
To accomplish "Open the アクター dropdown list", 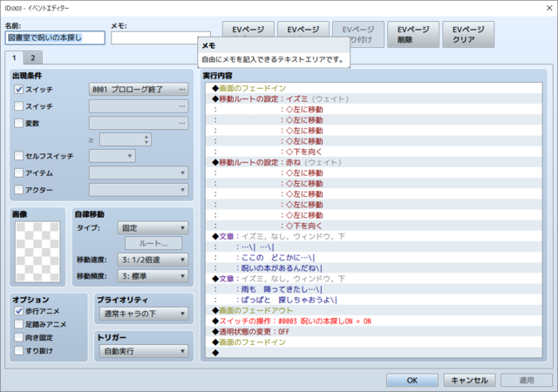I will [x=139, y=190].
